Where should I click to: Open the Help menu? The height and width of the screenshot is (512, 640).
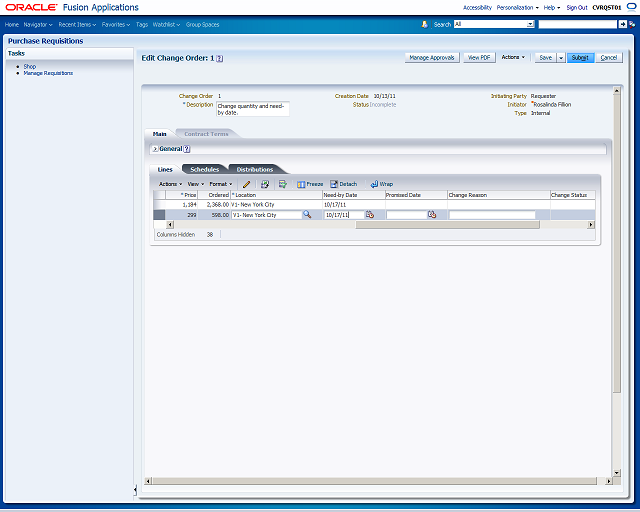tap(552, 7)
